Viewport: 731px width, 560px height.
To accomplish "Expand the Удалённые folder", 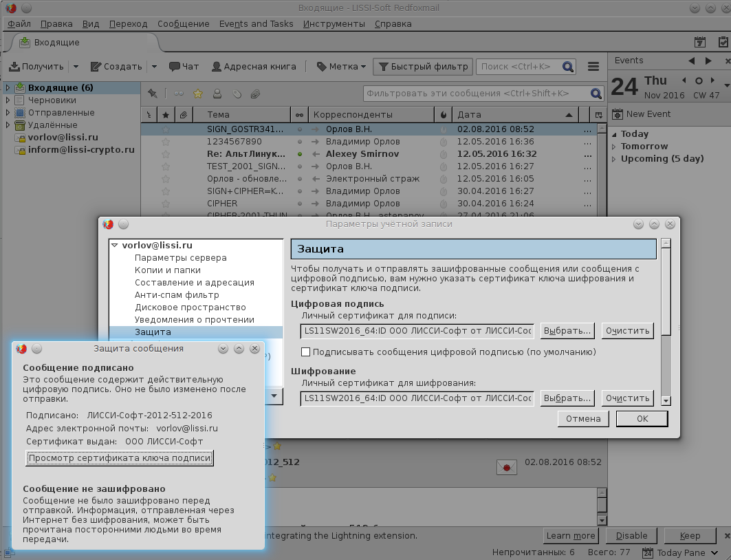I will point(8,125).
